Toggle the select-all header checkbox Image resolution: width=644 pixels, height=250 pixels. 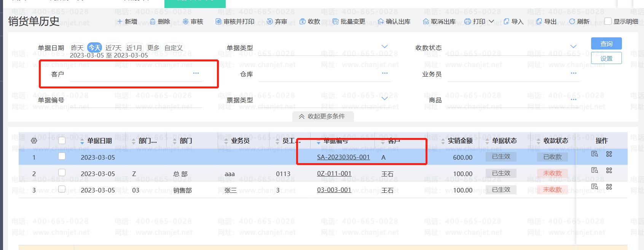pos(62,140)
